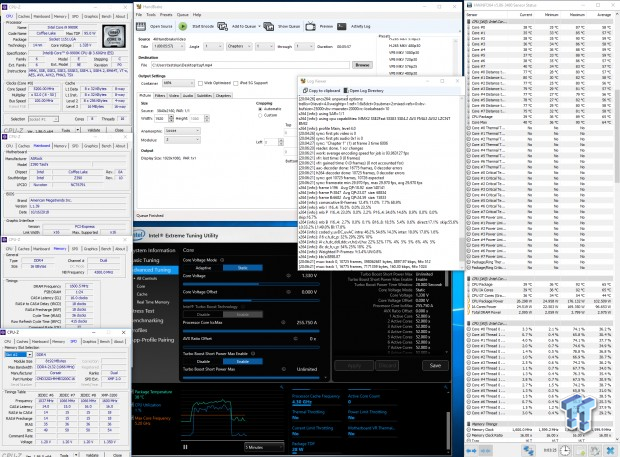620x457 pixels.
Task: Select the Automatic cropping radio button
Action: click(x=260, y=109)
